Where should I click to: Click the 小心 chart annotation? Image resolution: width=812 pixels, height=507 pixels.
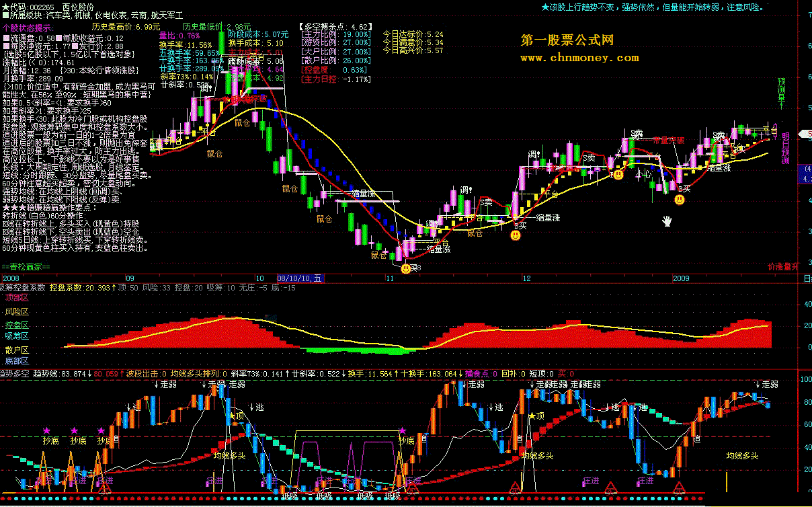tap(644, 174)
